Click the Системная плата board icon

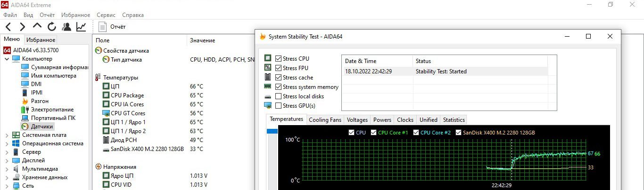click(16, 135)
